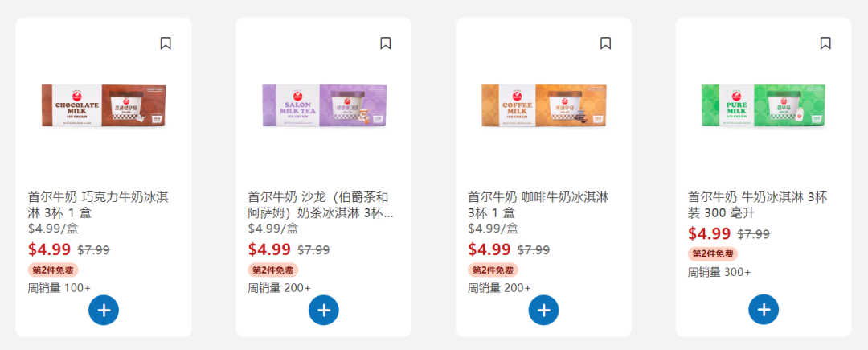868x350 pixels.
Task: Add Salon milk tea ice cream to cart
Action: (x=324, y=310)
